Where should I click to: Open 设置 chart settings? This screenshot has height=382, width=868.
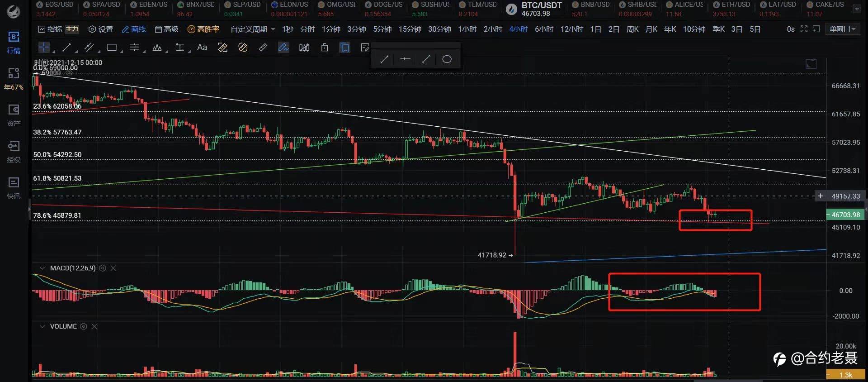[x=101, y=29]
